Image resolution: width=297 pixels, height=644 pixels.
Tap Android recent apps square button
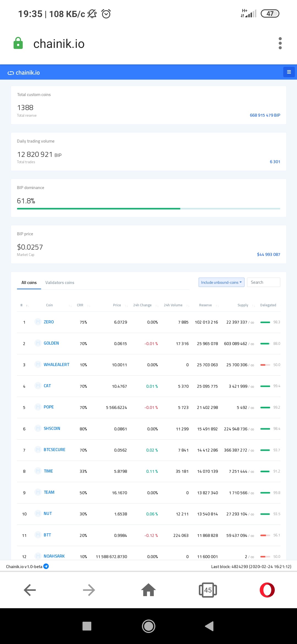point(87,626)
